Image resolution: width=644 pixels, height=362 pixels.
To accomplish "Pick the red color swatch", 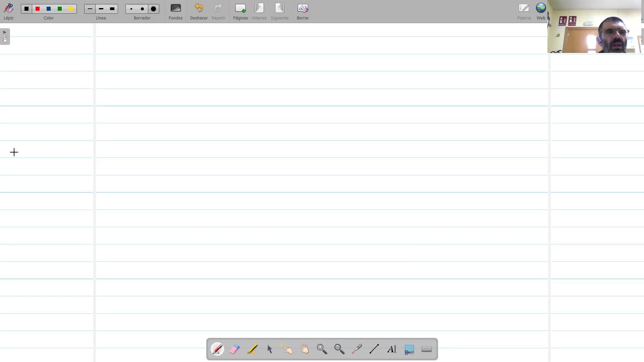I will [x=38, y=9].
